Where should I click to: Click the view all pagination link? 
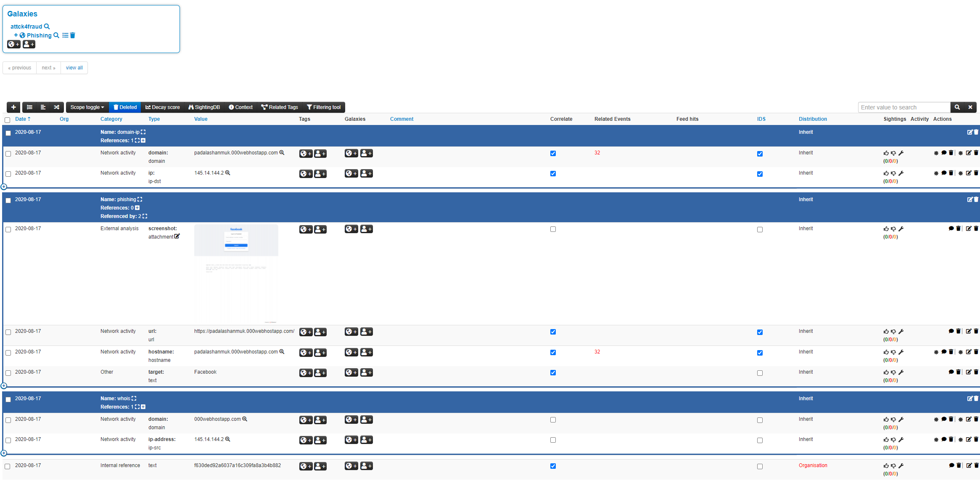(x=74, y=68)
